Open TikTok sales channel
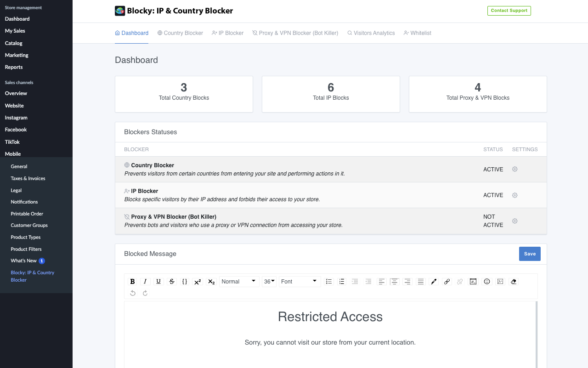The image size is (588, 368). (x=12, y=142)
